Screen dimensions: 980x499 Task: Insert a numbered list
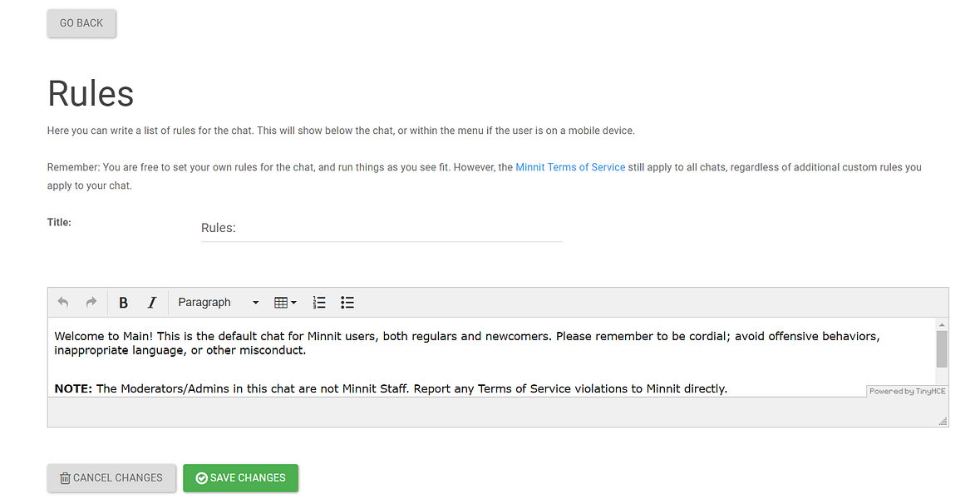point(319,303)
